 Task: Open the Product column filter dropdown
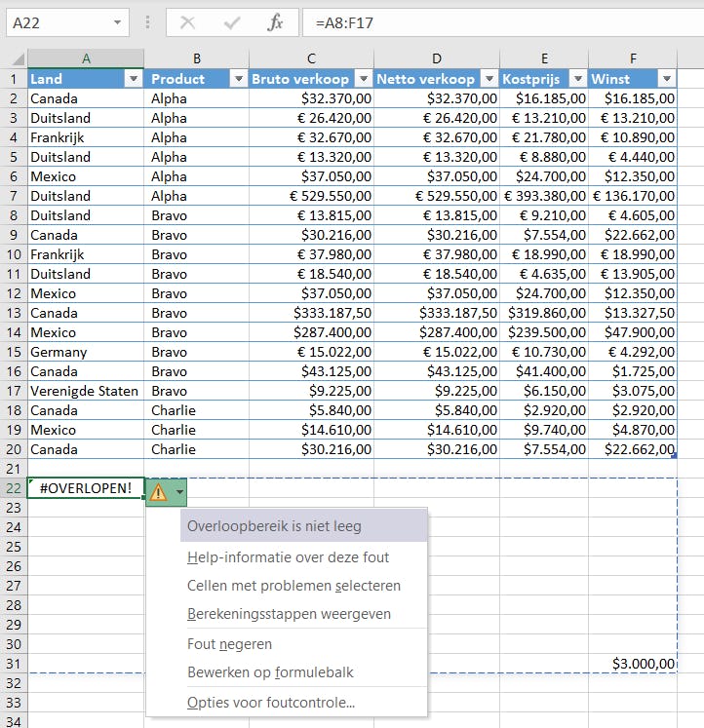pyautogui.click(x=238, y=79)
